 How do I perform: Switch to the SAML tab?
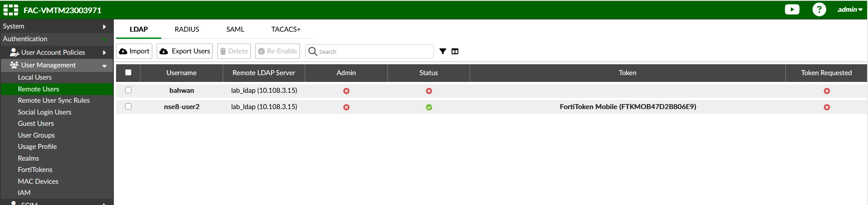(235, 29)
